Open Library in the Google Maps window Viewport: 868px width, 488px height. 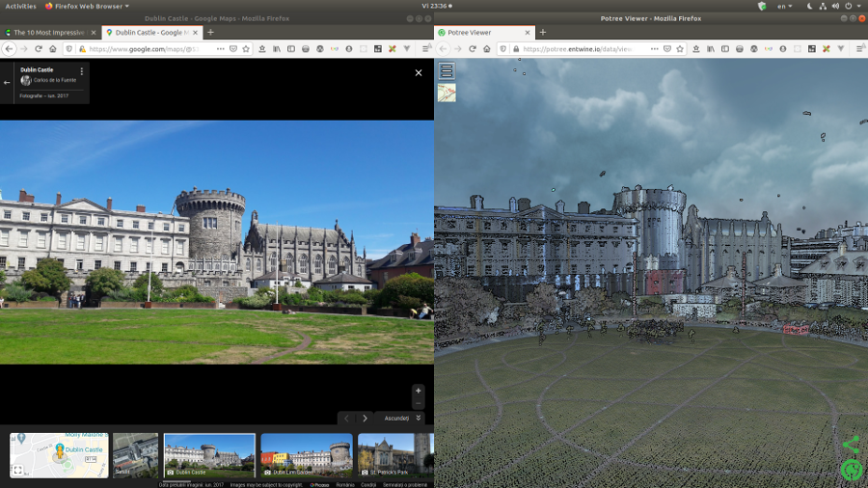276,48
